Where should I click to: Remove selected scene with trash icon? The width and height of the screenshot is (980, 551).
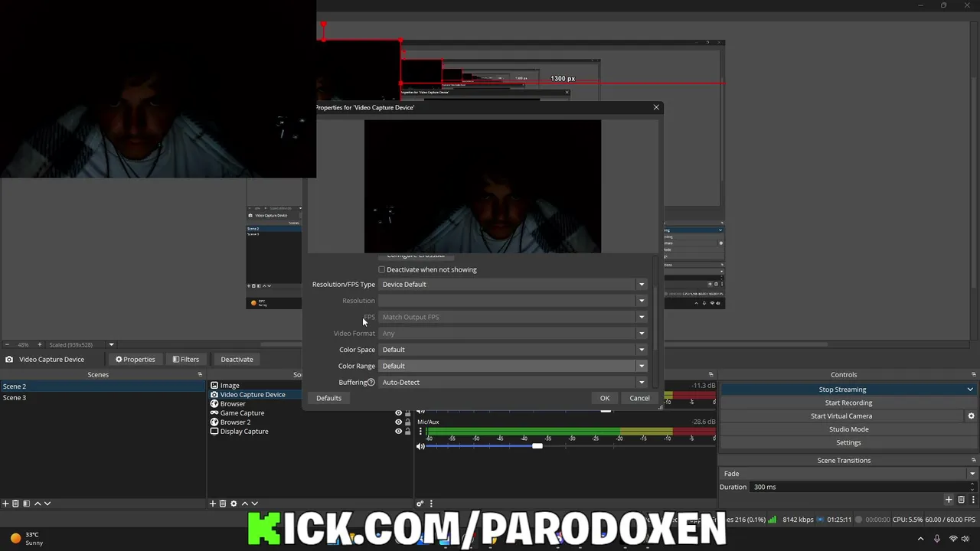15,504
